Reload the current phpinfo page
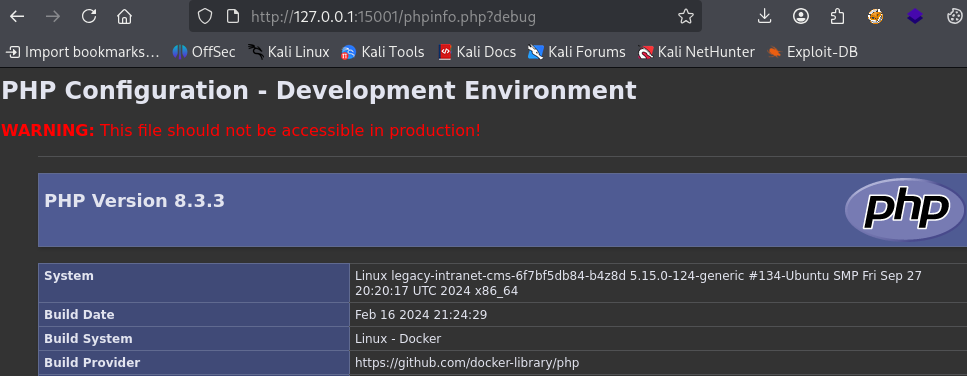 (x=89, y=17)
